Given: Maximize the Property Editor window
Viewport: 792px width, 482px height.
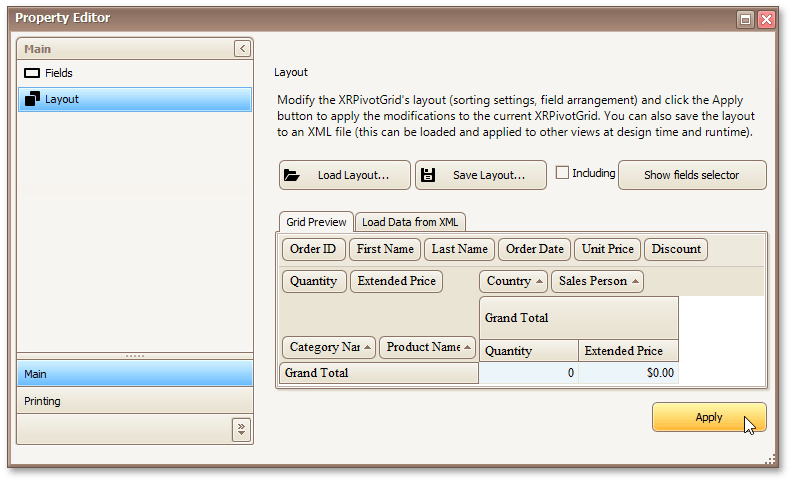Looking at the screenshot, I should (x=745, y=20).
